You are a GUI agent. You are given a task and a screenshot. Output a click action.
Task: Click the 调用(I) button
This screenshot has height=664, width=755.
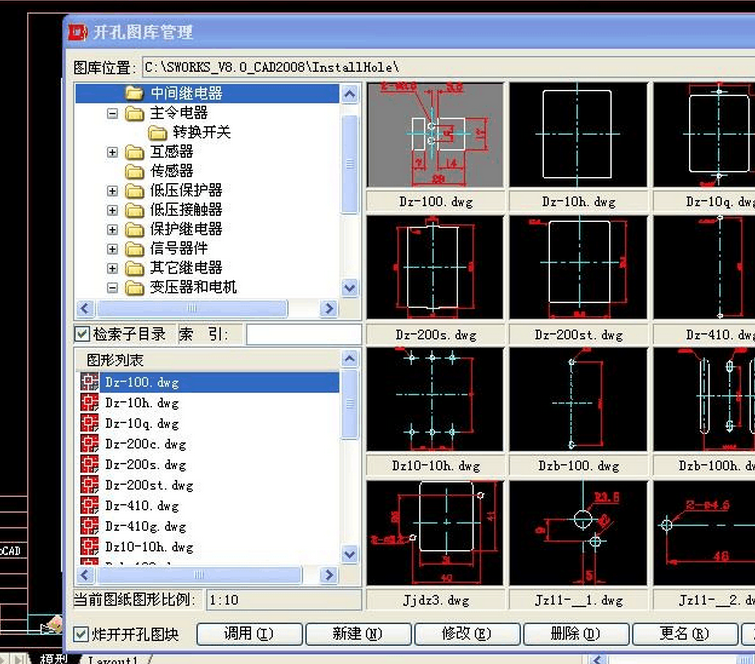(249, 634)
